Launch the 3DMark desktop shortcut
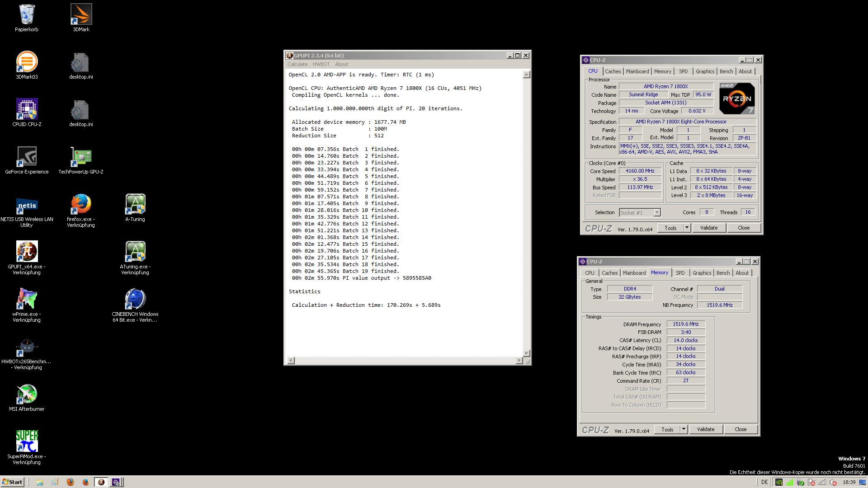Image resolution: width=868 pixels, height=488 pixels. [x=81, y=18]
